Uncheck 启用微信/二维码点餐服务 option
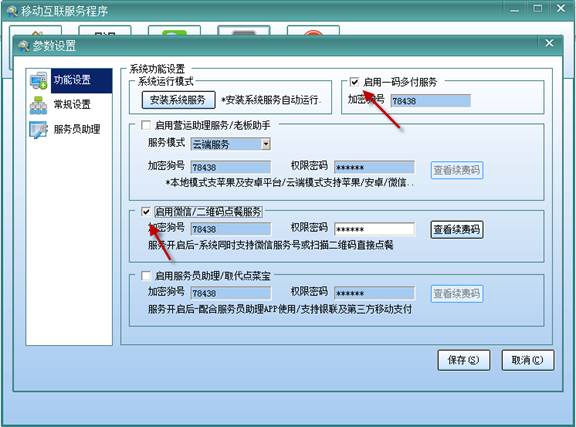 pos(146,212)
